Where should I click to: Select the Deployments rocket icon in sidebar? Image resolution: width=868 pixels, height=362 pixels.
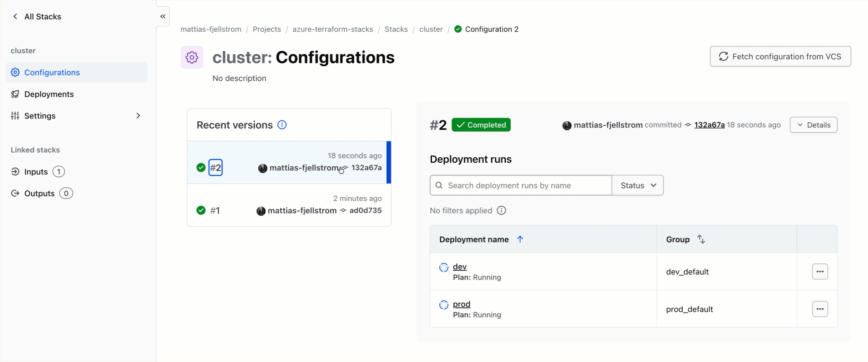click(15, 94)
